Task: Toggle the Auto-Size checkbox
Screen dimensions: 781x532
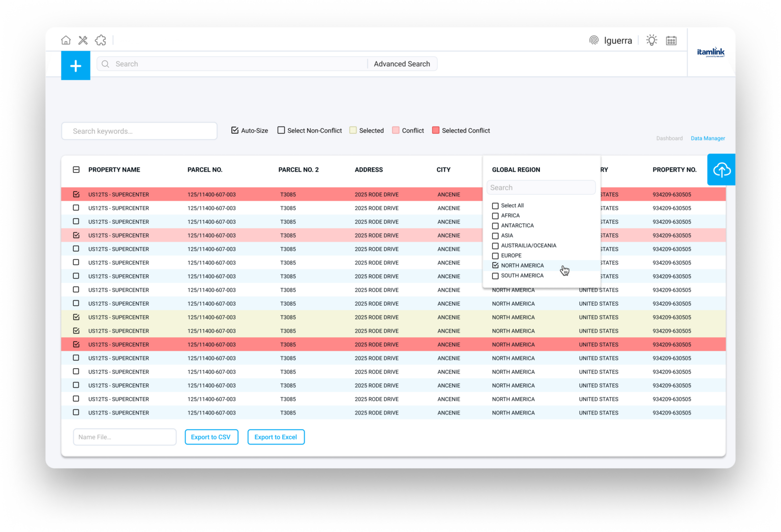Action: tap(235, 130)
